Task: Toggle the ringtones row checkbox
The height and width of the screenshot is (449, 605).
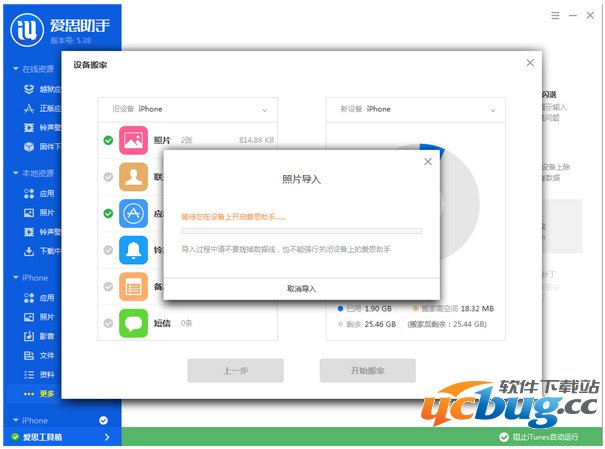Action: coord(108,250)
